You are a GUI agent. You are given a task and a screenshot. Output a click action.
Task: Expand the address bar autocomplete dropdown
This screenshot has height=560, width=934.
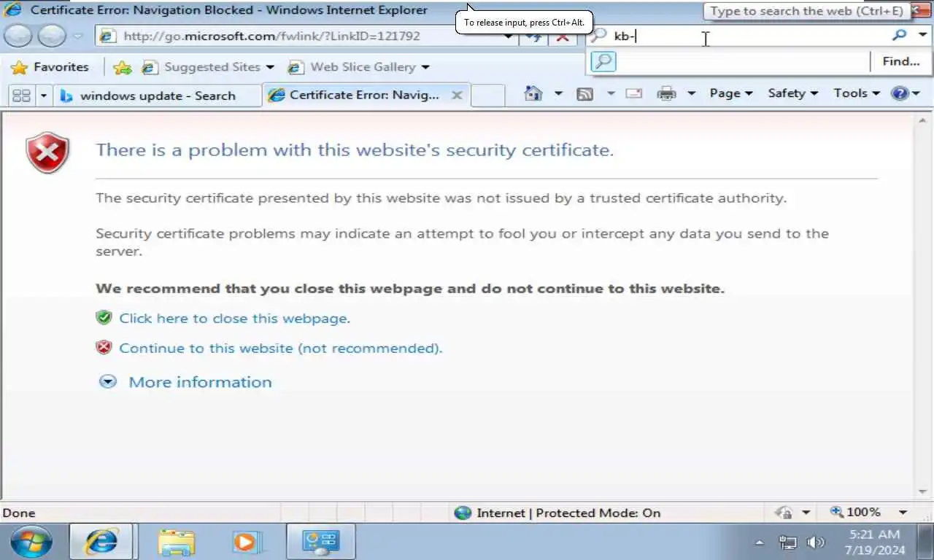tap(509, 36)
